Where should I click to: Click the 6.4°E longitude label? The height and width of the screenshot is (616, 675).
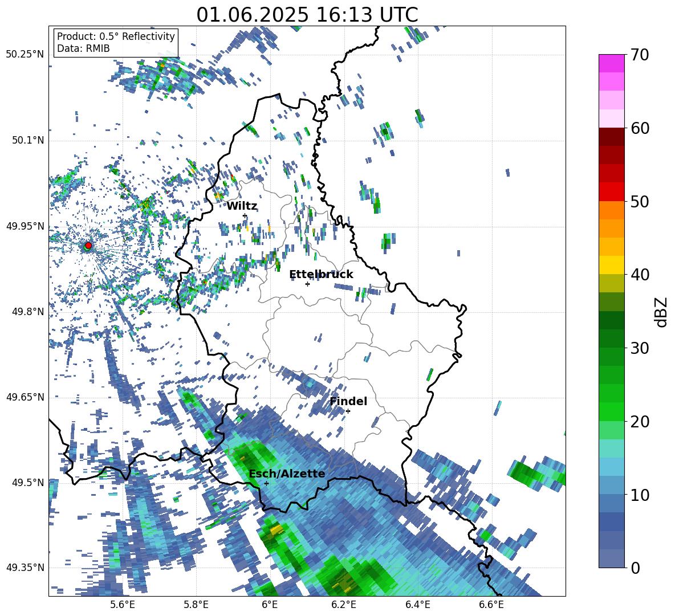(x=418, y=605)
